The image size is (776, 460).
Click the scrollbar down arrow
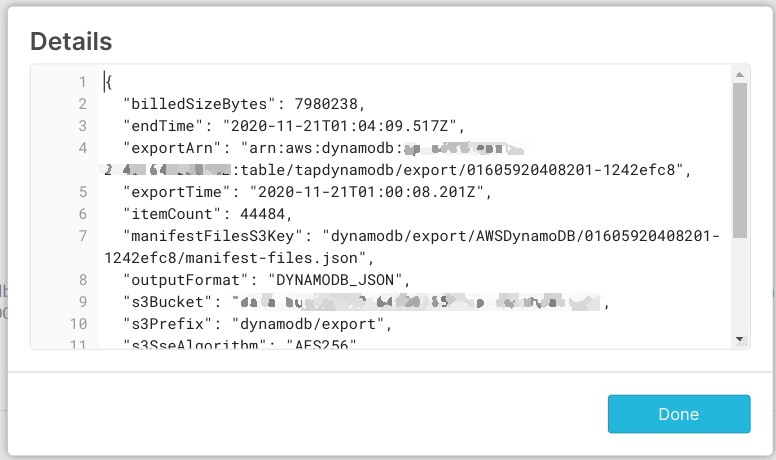740,340
